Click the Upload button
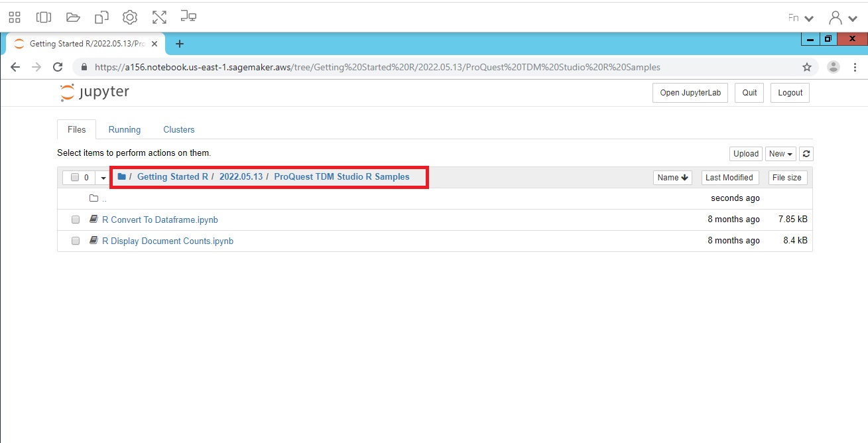 click(746, 154)
